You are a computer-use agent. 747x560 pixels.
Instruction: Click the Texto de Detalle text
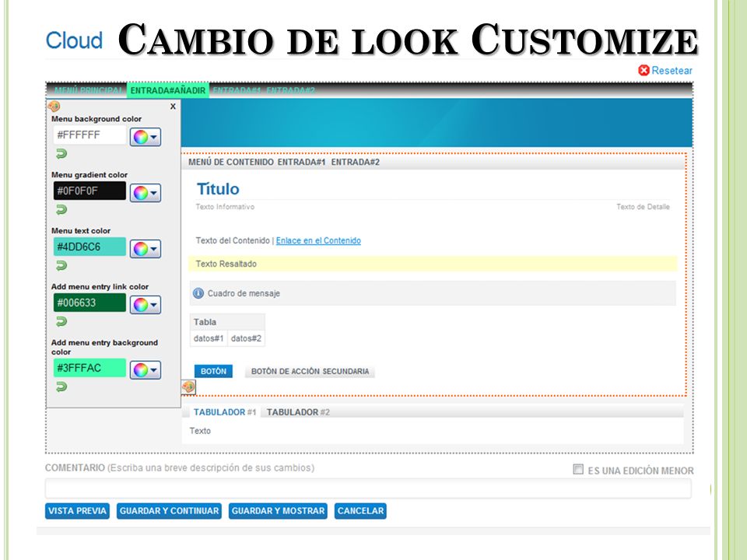(x=643, y=207)
